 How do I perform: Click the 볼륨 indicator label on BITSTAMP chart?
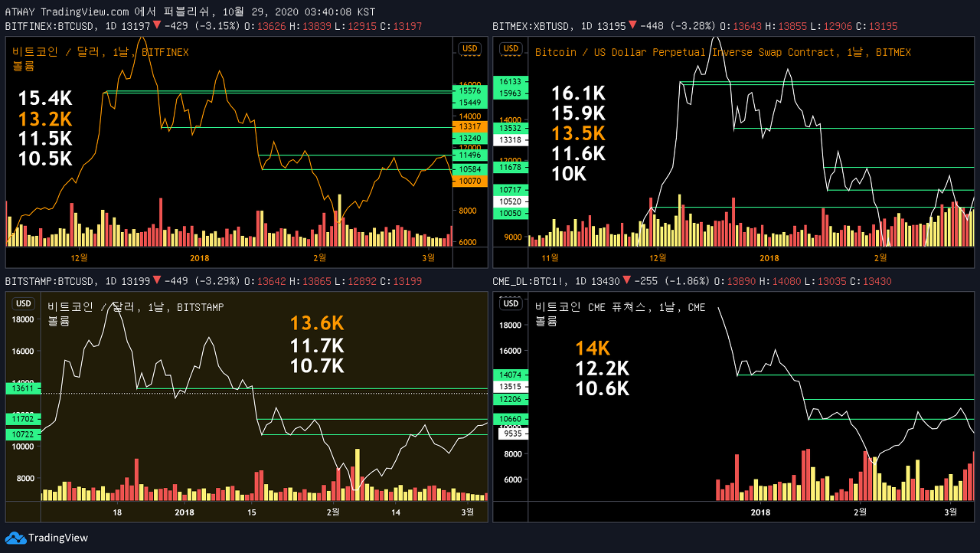58,321
